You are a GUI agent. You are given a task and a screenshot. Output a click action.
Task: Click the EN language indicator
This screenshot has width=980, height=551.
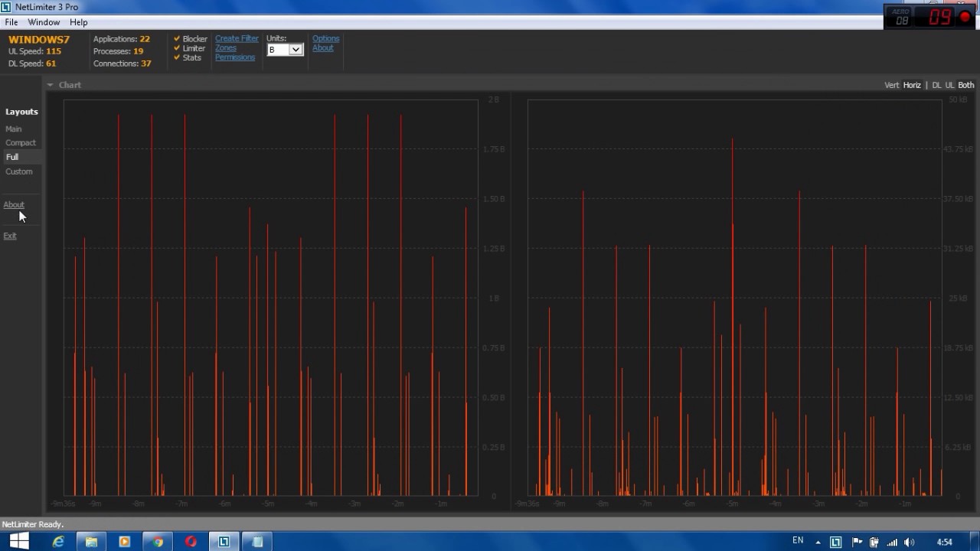[798, 540]
